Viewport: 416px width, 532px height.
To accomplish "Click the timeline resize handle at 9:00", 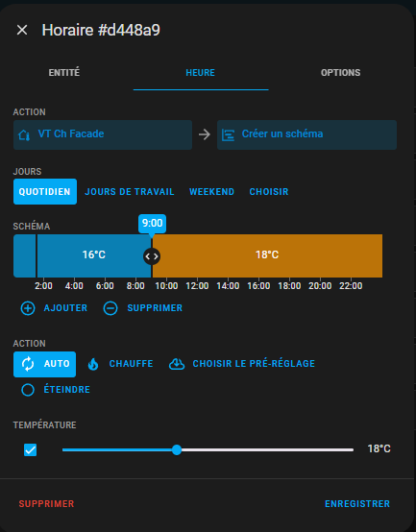I will click(x=152, y=256).
